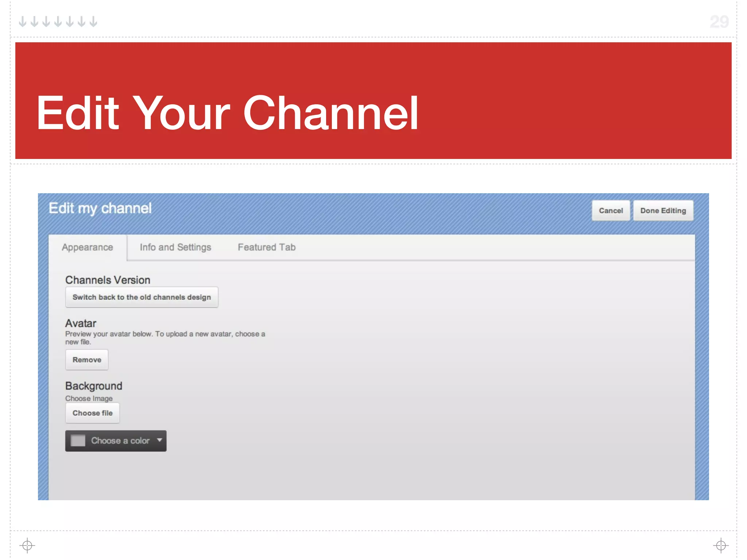Click Choose file for background image
This screenshot has height=560, width=747.
tap(92, 413)
